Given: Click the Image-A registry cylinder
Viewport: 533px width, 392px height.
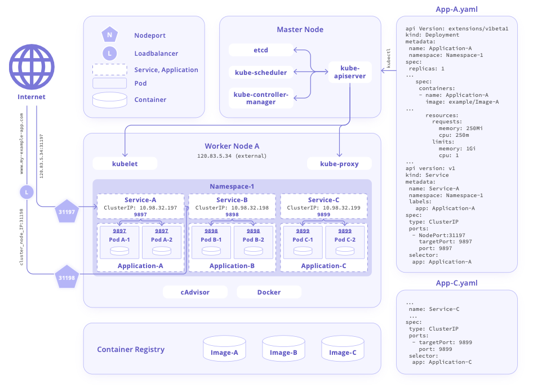Looking at the screenshot, I should 224,349.
